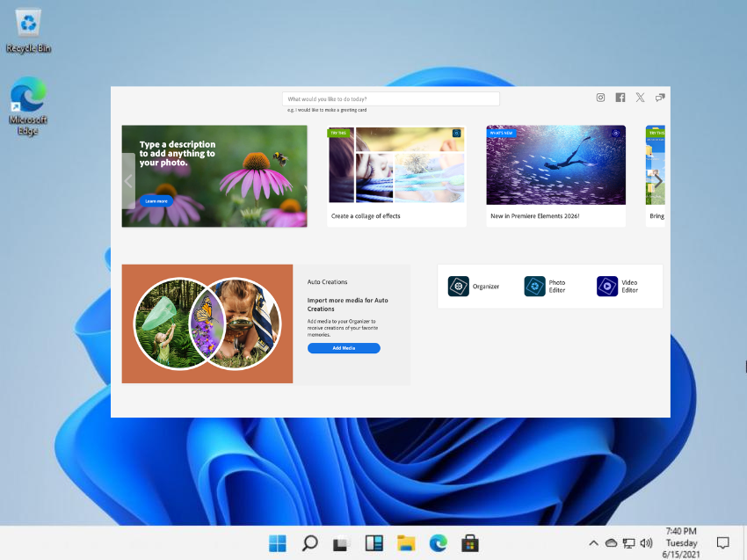Expand hidden system tray icons chevron

pos(593,543)
